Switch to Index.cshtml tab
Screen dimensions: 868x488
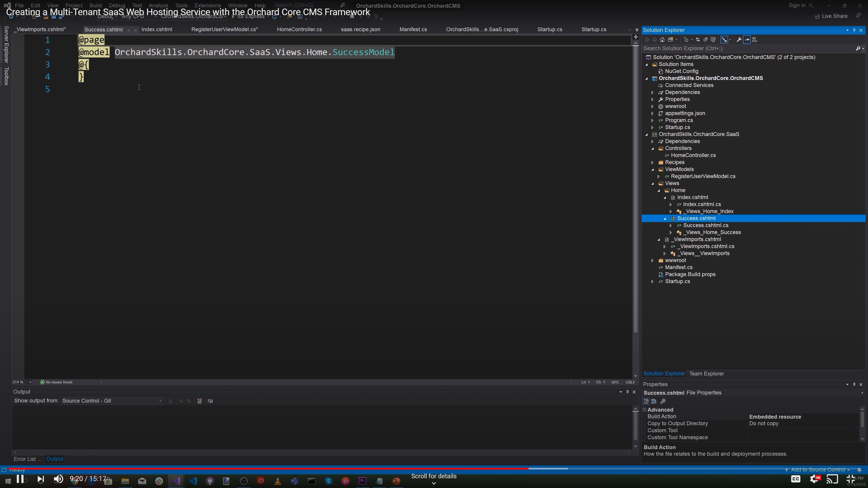click(x=157, y=30)
